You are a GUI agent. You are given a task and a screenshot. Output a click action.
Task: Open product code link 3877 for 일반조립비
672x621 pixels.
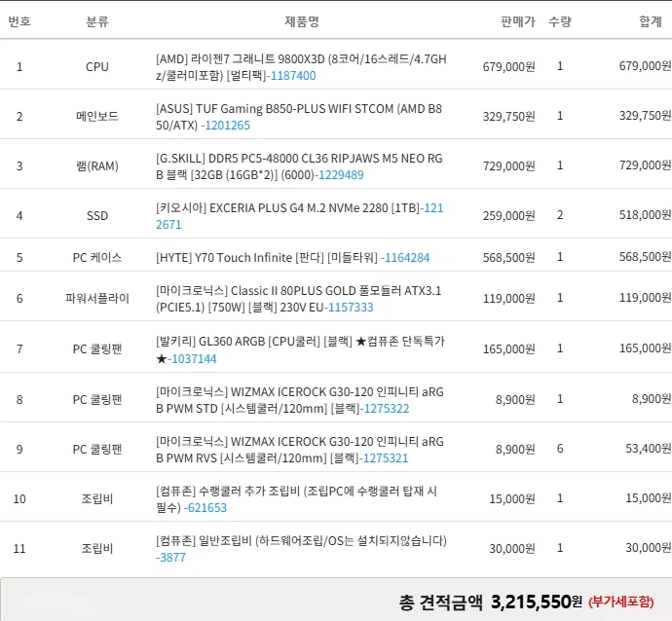point(170,558)
